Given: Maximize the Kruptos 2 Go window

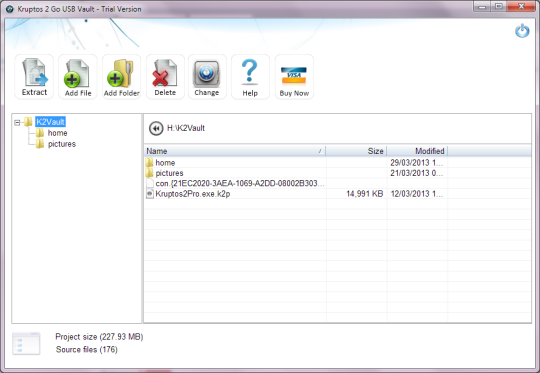Looking at the screenshot, I should coord(499,7).
